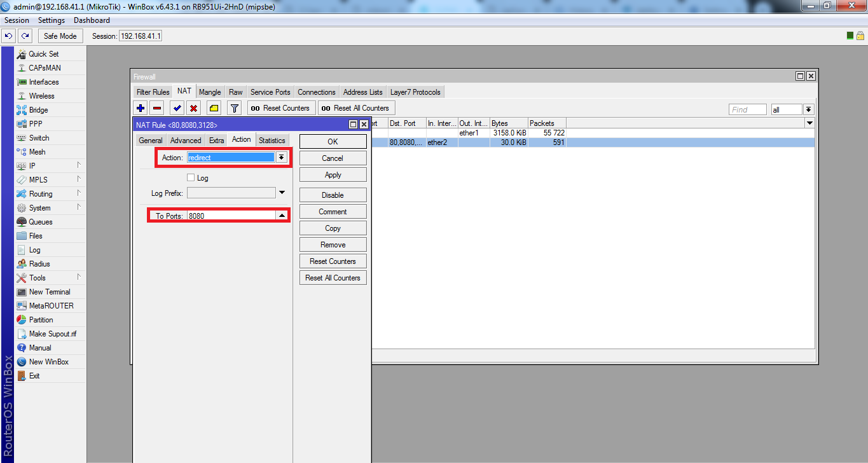Open Quick Set in the sidebar
868x463 pixels.
43,54
